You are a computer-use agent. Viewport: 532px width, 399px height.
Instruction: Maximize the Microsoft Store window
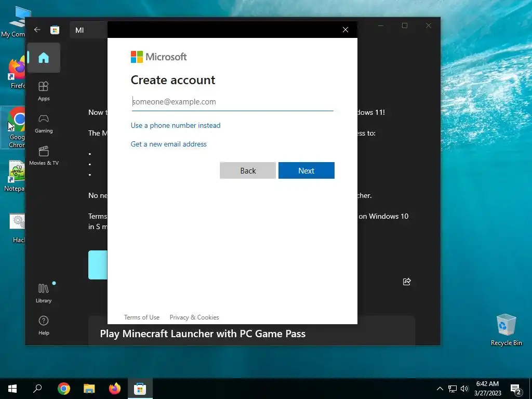click(x=404, y=25)
